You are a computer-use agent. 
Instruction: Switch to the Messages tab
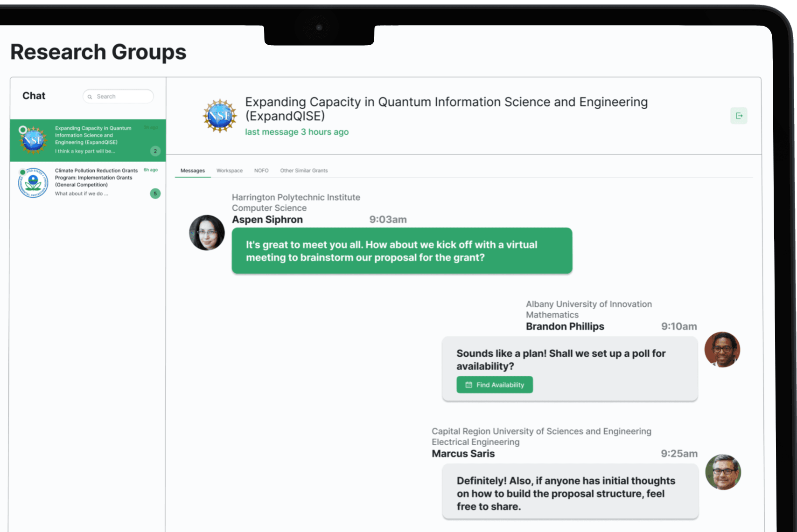(193, 171)
